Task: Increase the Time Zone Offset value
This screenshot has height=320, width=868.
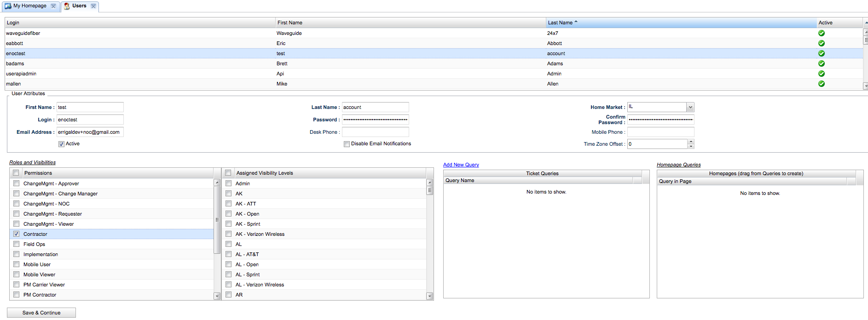Action: 691,142
